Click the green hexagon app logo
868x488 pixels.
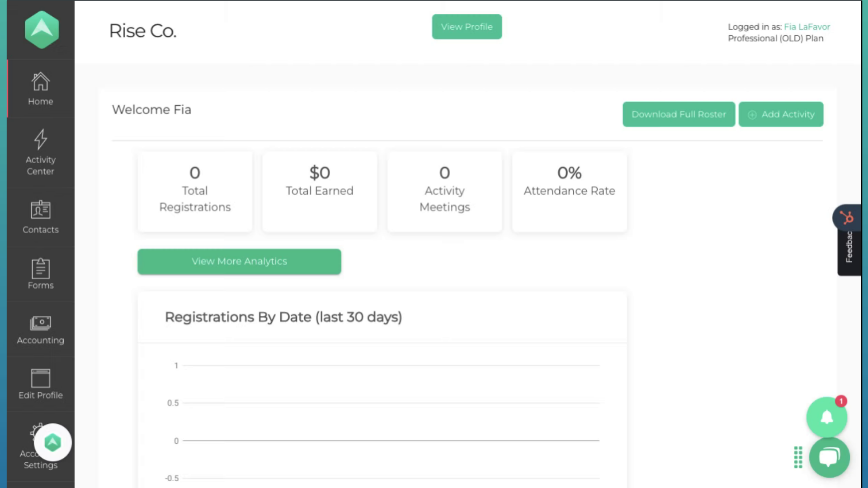coord(42,30)
